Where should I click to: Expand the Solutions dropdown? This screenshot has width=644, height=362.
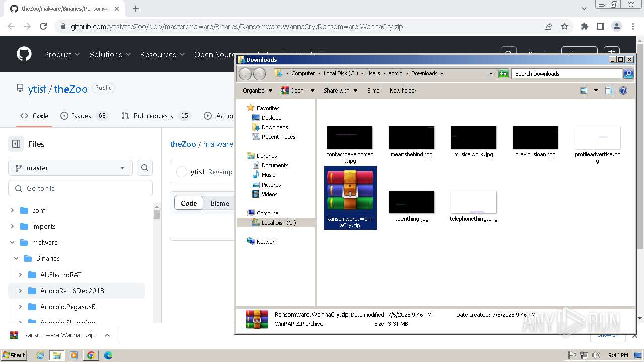pos(110,54)
